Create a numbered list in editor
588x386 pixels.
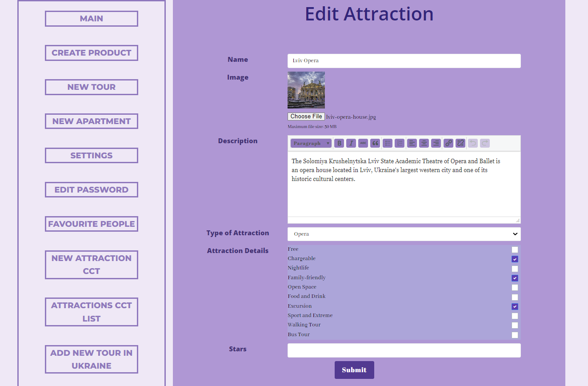(400, 143)
